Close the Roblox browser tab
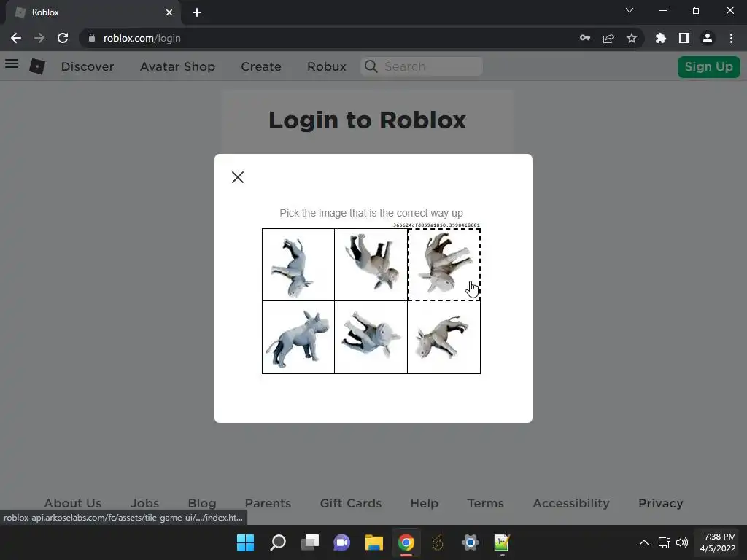The width and height of the screenshot is (747, 560). click(169, 12)
